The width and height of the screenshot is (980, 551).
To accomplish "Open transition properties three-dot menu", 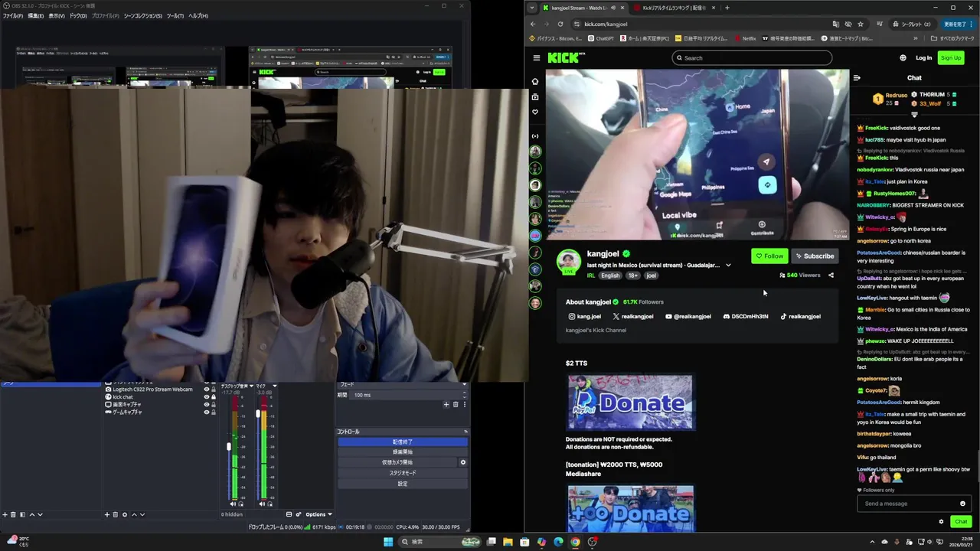I will coord(465,404).
